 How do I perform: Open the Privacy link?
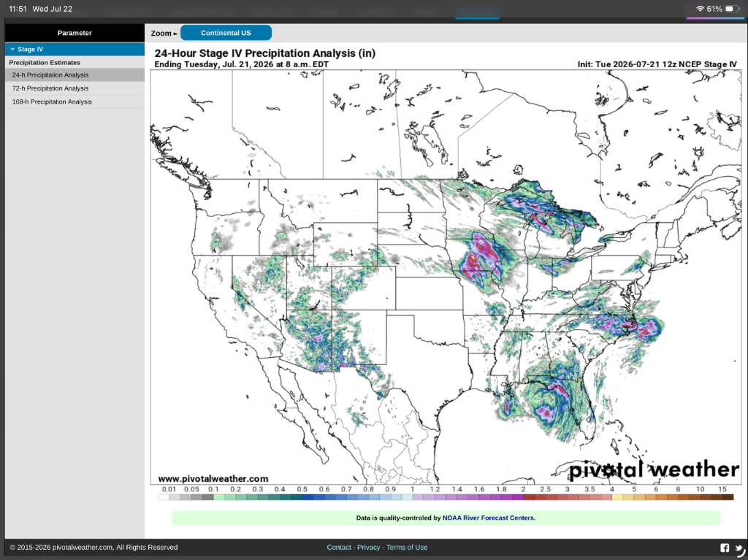(369, 547)
